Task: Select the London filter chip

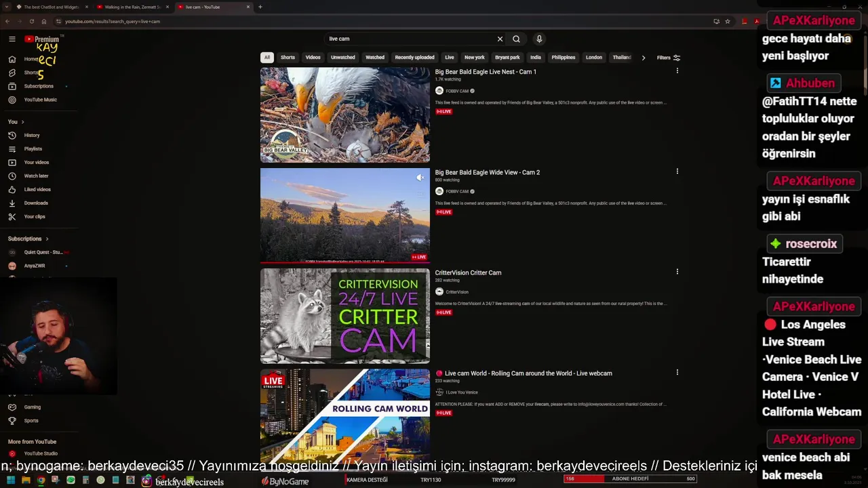Action: [594, 58]
